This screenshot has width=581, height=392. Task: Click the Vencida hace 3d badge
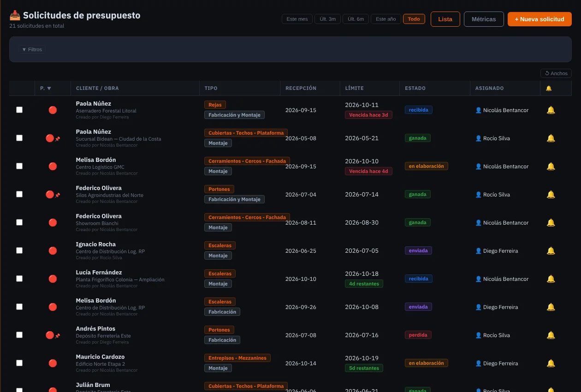(368, 115)
